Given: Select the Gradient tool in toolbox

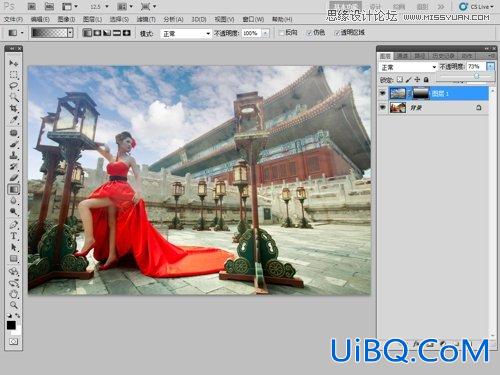Looking at the screenshot, I should point(13,189).
